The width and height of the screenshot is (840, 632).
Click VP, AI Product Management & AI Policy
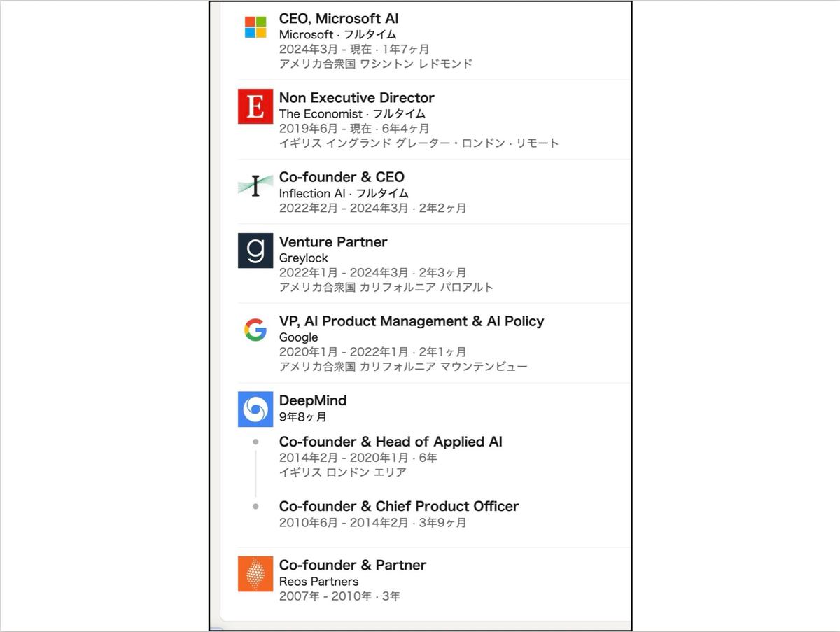412,321
